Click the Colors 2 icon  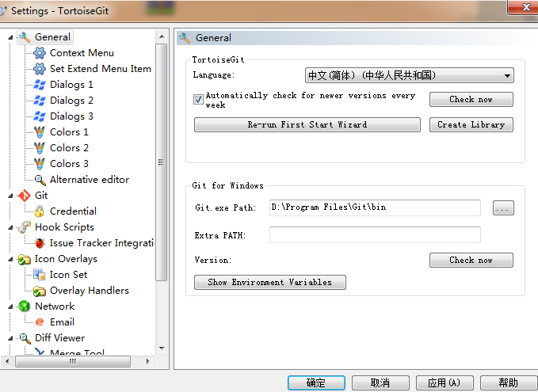pyautogui.click(x=40, y=148)
